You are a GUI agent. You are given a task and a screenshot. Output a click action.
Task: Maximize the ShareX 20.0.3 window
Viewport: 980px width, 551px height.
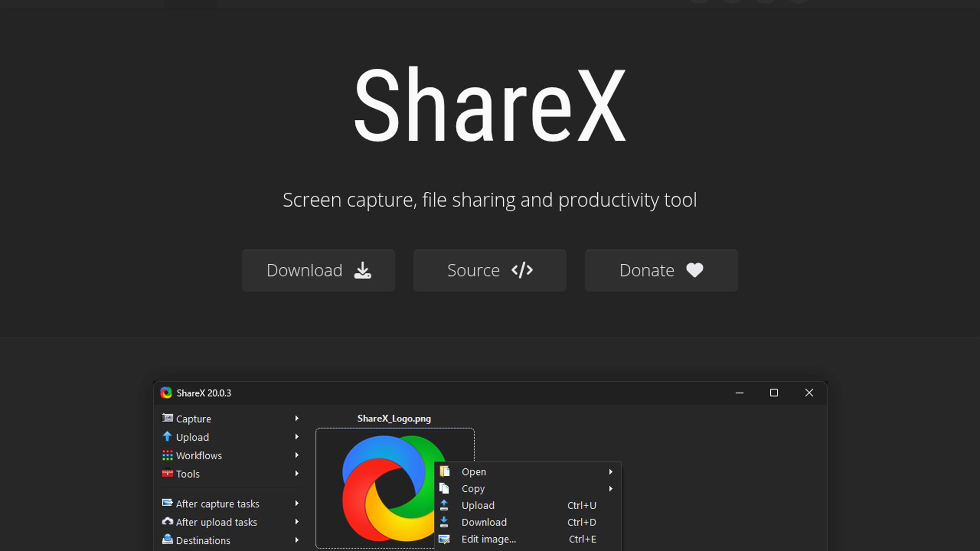[774, 393]
